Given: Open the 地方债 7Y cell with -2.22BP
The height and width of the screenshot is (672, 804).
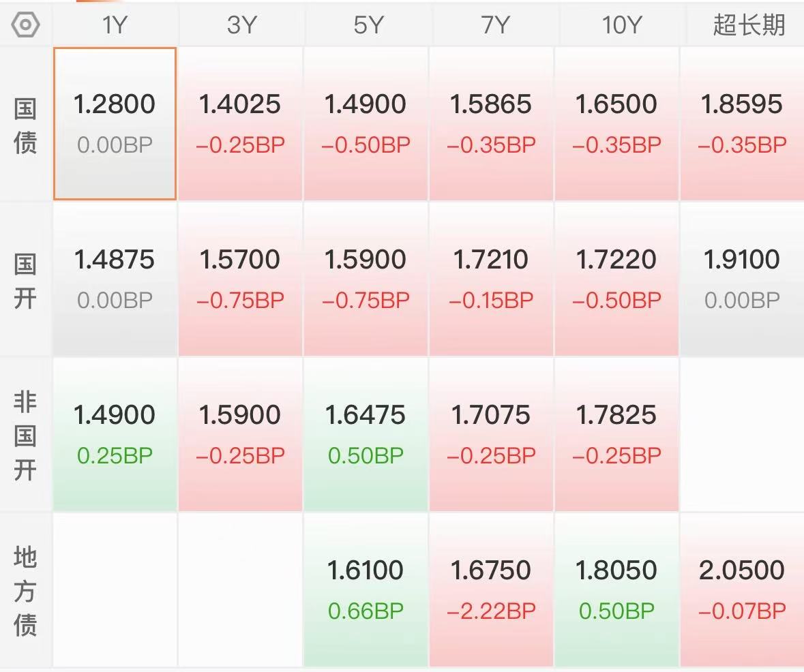Looking at the screenshot, I should point(491,590).
